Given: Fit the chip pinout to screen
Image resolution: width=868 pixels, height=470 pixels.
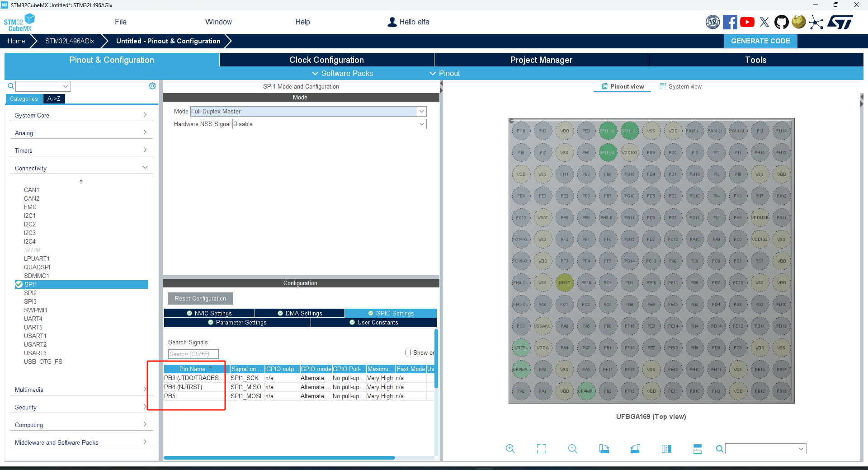Looking at the screenshot, I should click(x=542, y=449).
